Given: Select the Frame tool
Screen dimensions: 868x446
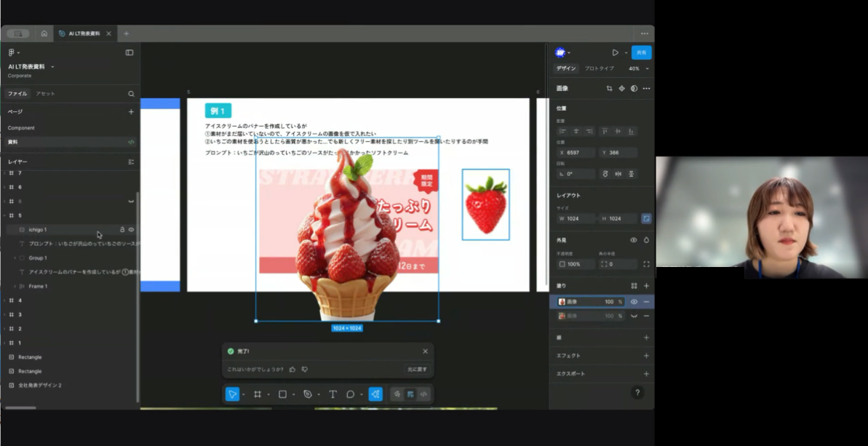Looking at the screenshot, I should coord(258,394).
